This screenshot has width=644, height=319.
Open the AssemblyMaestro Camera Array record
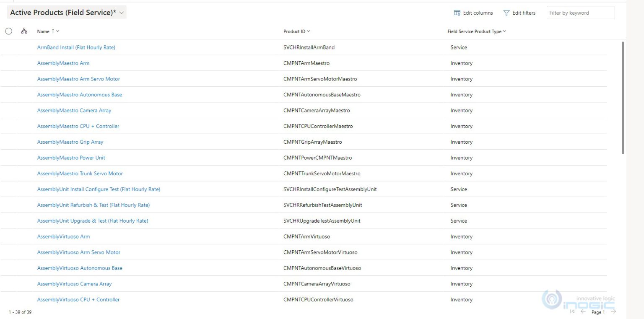click(74, 111)
